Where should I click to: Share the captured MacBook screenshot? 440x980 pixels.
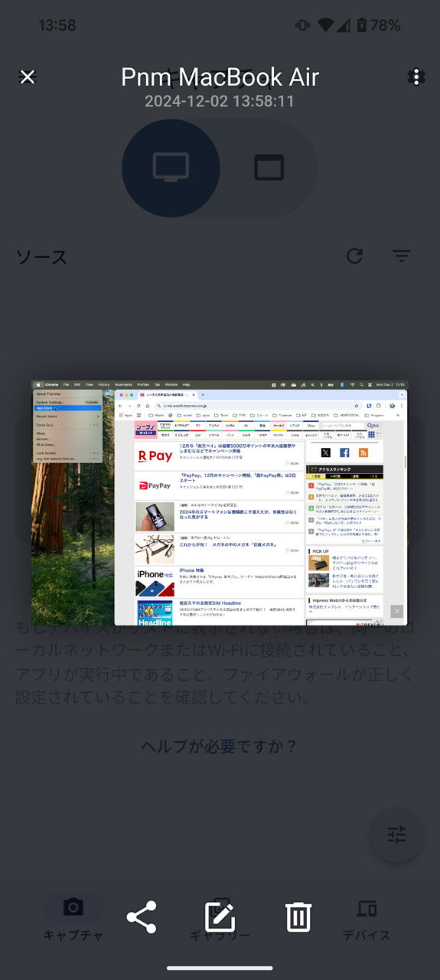pos(142,916)
